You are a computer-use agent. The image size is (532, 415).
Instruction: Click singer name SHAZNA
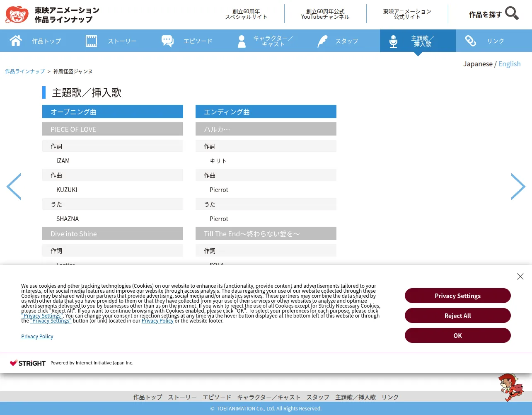(x=68, y=219)
